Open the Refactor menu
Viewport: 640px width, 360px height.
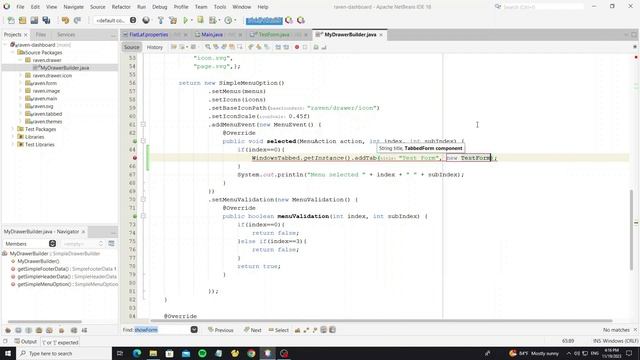point(121,7)
